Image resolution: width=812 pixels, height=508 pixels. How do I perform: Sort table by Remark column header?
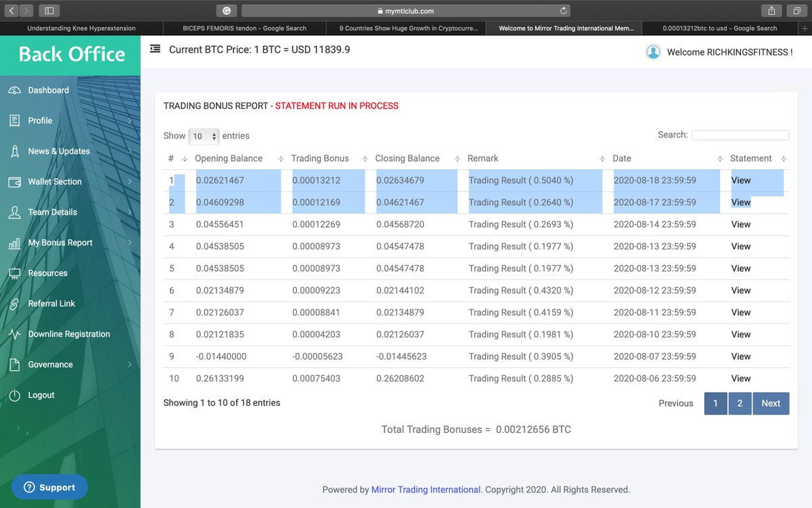click(535, 158)
